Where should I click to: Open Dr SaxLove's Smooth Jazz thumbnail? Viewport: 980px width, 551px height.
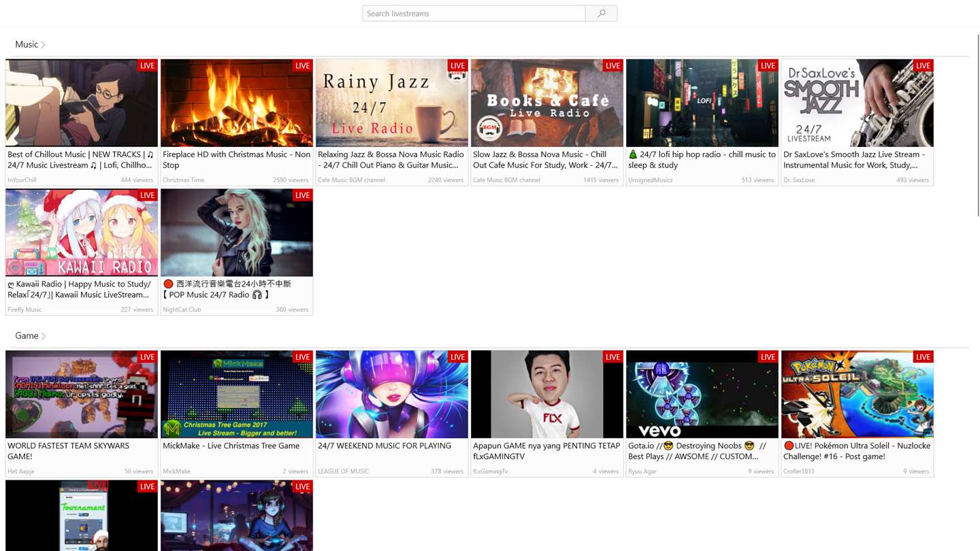coord(857,103)
